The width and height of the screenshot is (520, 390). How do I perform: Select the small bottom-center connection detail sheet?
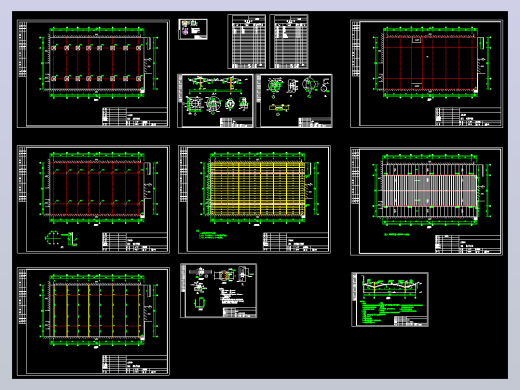point(219,291)
